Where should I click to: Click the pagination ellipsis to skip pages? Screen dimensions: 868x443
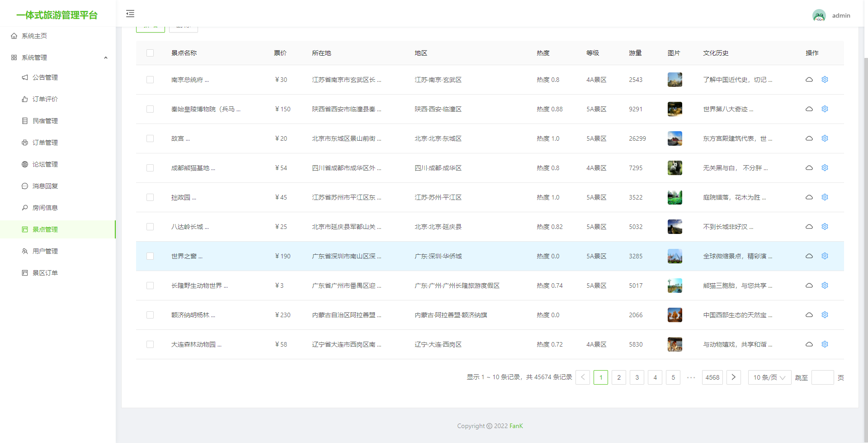click(691, 377)
